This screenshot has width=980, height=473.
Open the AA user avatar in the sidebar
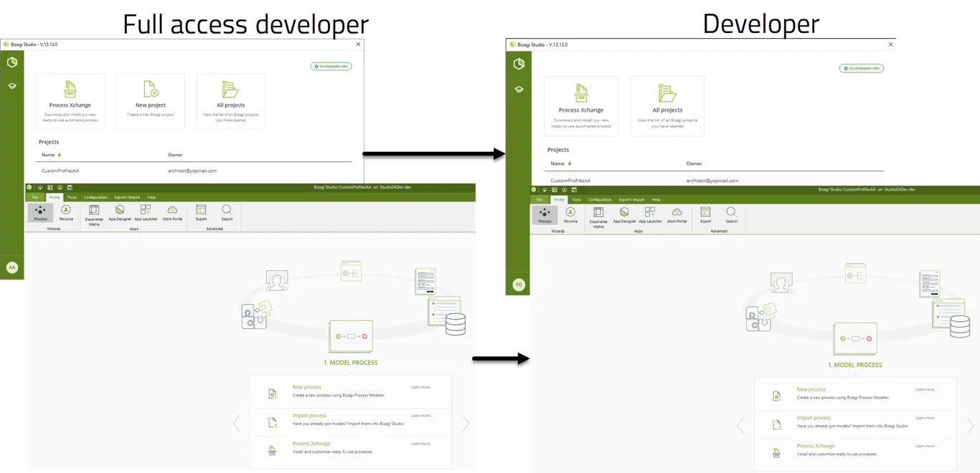click(x=11, y=267)
